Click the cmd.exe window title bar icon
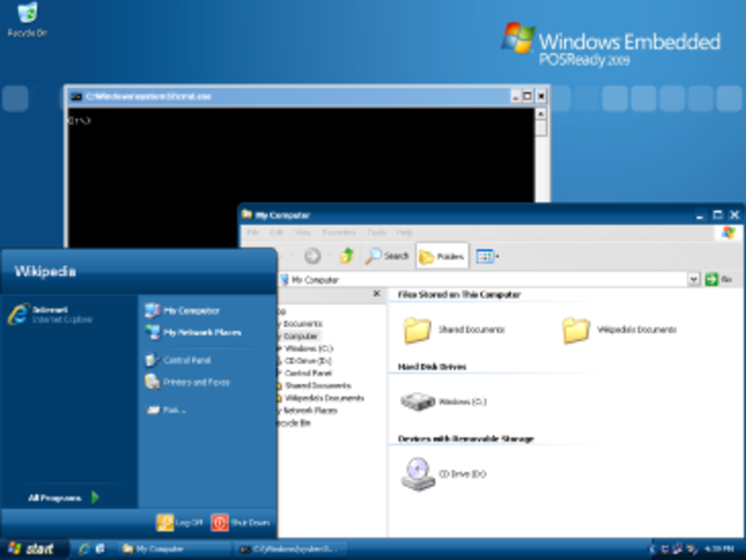The width and height of the screenshot is (746, 560). tap(76, 97)
